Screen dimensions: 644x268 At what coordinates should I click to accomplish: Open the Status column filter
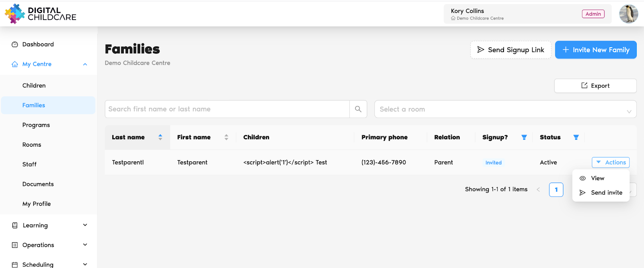(576, 137)
